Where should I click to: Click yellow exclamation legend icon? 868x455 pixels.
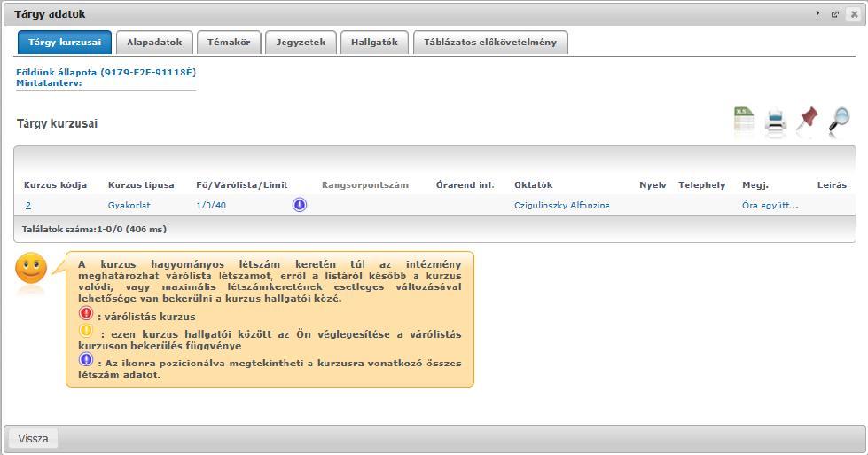click(x=86, y=331)
